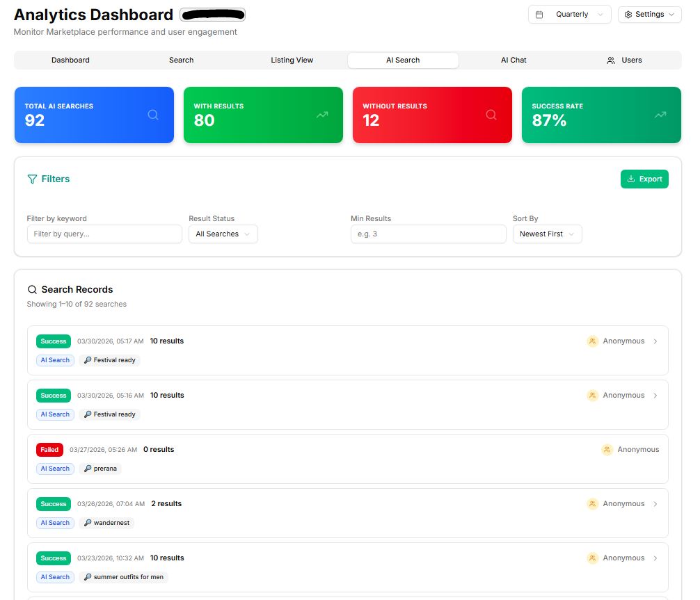The height and width of the screenshot is (600, 700).
Task: Switch to the Listing View tab
Action: (x=292, y=60)
